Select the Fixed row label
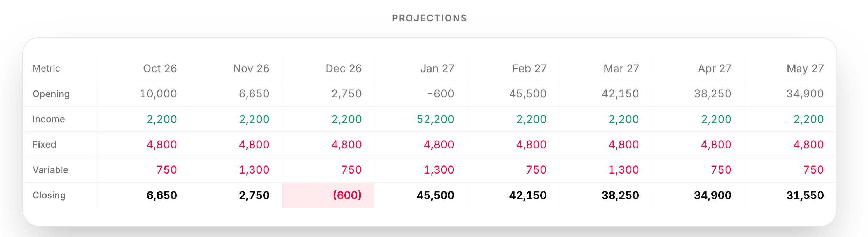Image resolution: width=868 pixels, height=237 pixels. tap(44, 144)
